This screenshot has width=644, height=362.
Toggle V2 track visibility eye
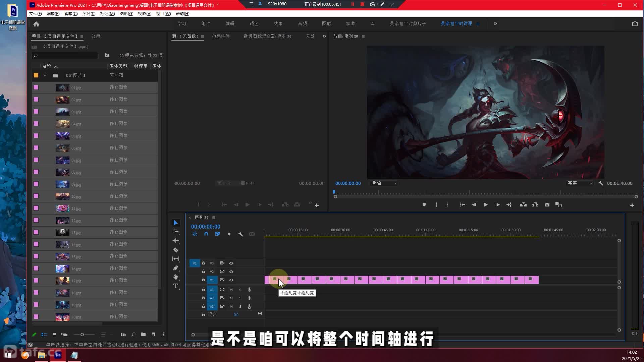pyautogui.click(x=231, y=272)
